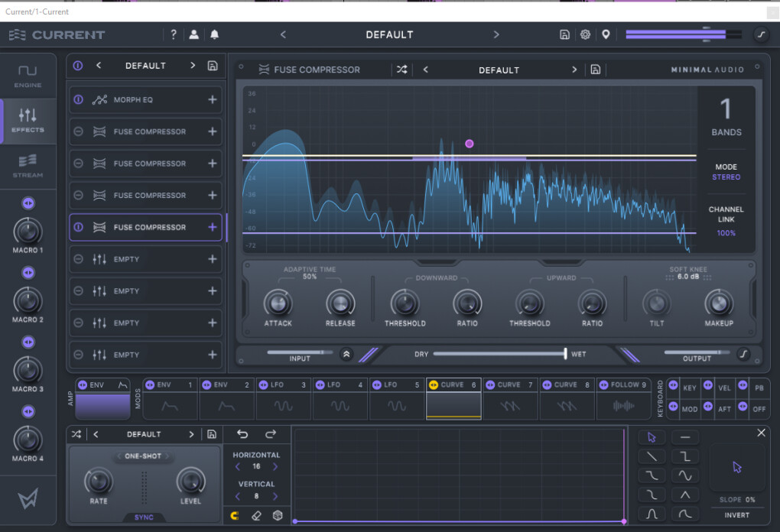
Task: Open the EFFECTS tab
Action: tap(28, 122)
